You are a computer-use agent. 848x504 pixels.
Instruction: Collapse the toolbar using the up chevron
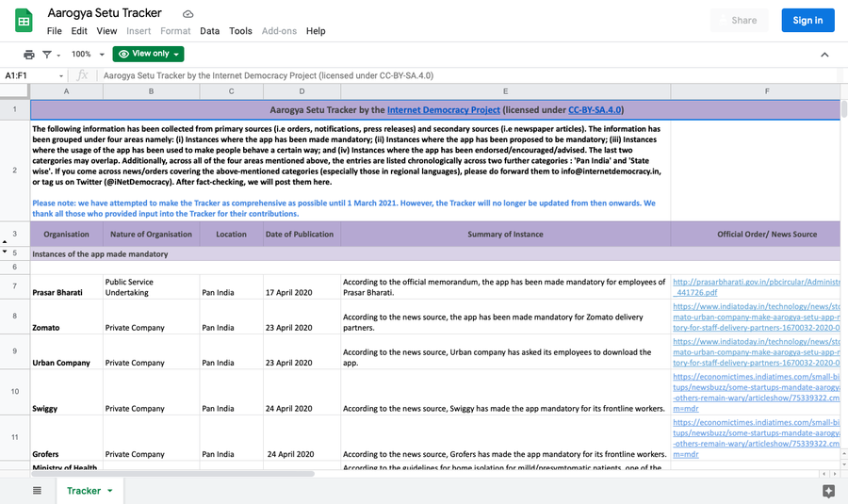[x=824, y=54]
